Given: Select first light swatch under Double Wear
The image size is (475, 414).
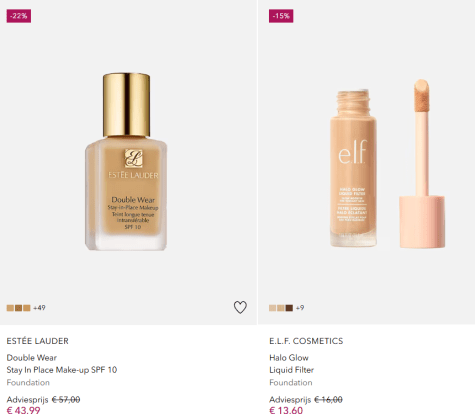Looking at the screenshot, I should [10, 308].
